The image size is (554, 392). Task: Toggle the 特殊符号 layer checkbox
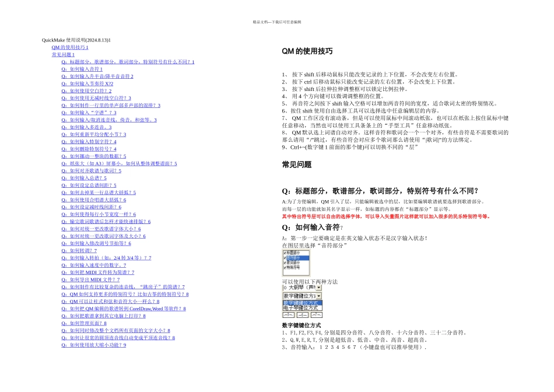[285, 268]
